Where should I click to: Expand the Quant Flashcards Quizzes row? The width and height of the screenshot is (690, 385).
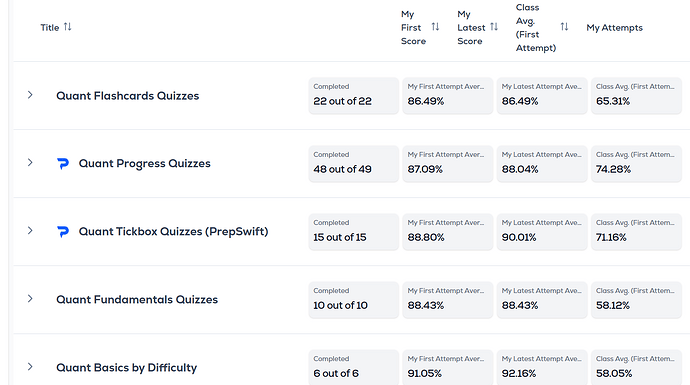click(30, 95)
